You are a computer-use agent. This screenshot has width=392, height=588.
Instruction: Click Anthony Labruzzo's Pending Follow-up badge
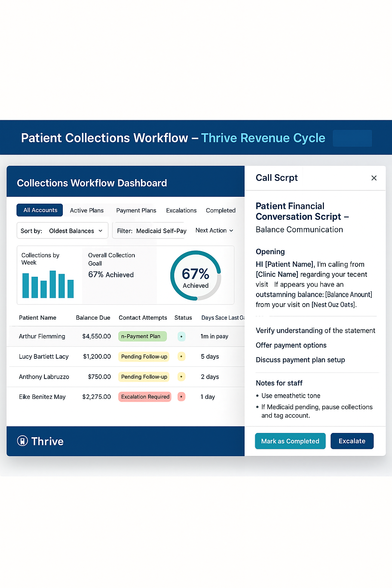(x=144, y=377)
